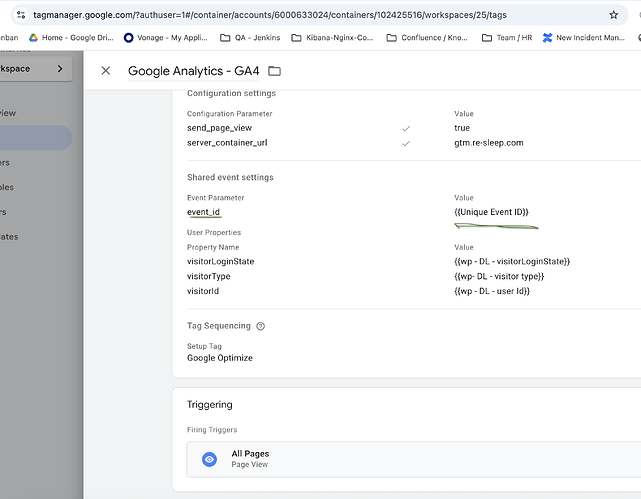
Task: Open the All Pages firing trigger
Action: 414,459
